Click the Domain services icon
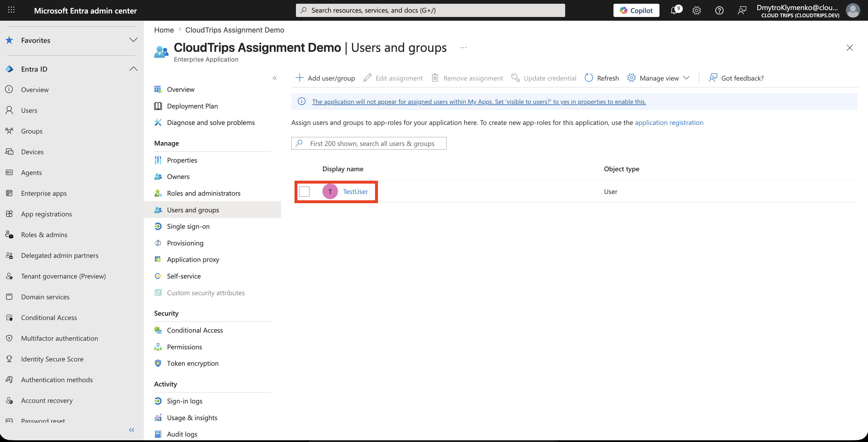Image resolution: width=868 pixels, height=442 pixels. click(x=9, y=297)
